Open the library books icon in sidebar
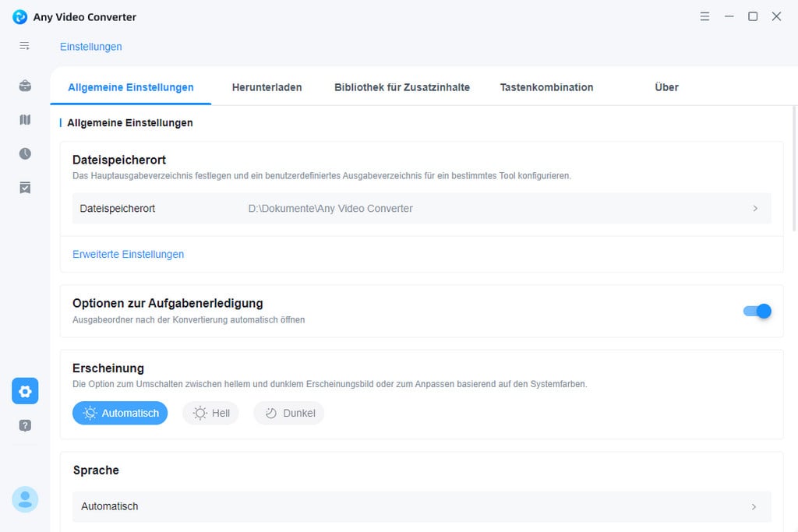 pyautogui.click(x=25, y=119)
